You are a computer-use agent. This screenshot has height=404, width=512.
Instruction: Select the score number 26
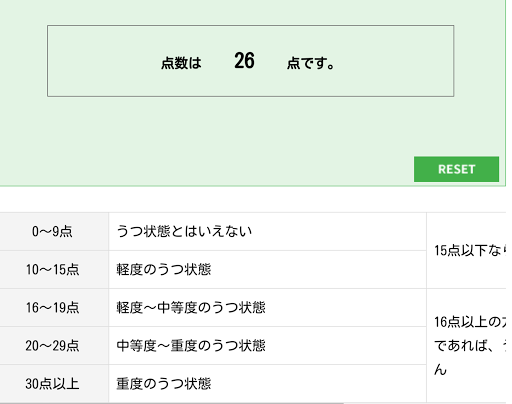[244, 61]
